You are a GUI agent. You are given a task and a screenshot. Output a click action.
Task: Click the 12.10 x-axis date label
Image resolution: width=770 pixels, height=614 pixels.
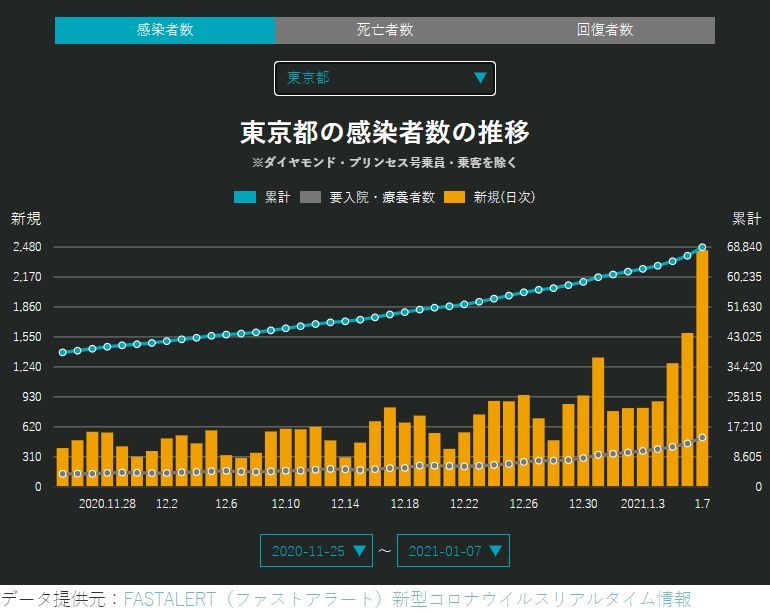tap(285, 504)
